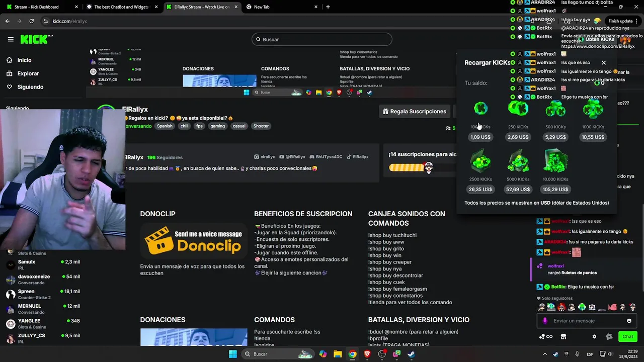Viewport: 644px width, 362px height.
Task: Open BhUTyva4DC Discord link
Action: coord(326,157)
